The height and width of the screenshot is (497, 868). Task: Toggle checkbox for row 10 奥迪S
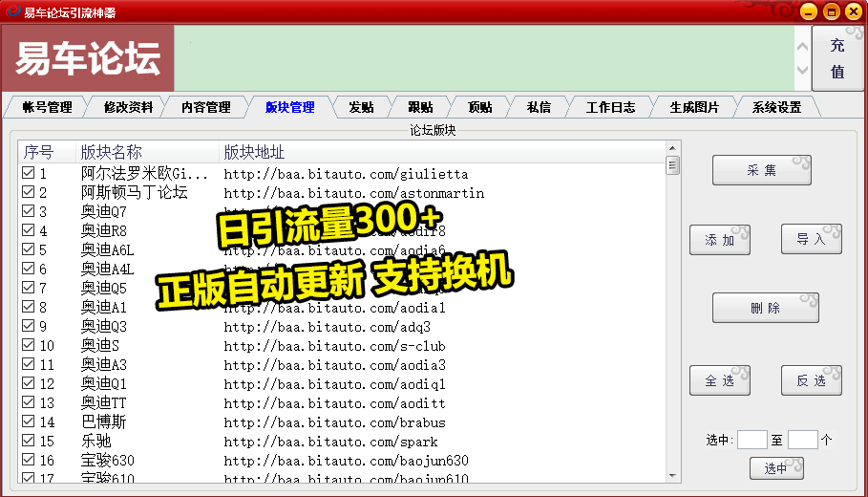tap(29, 345)
